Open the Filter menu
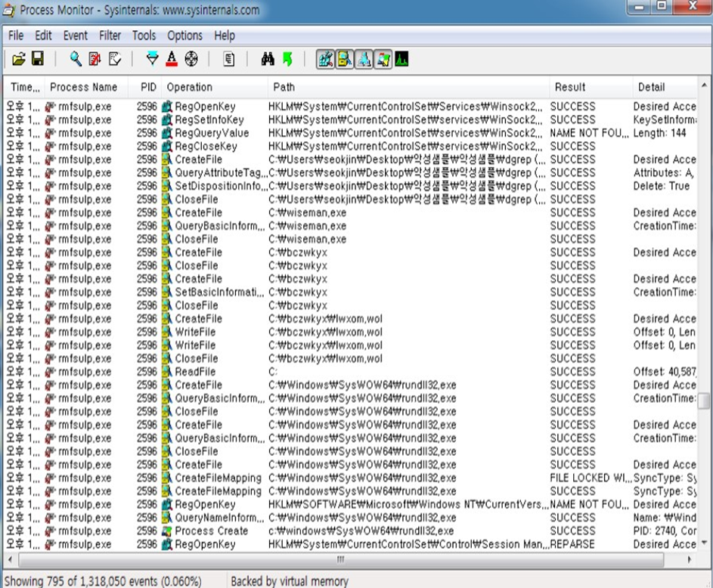Screen dimensions: 713x588 pos(110,36)
